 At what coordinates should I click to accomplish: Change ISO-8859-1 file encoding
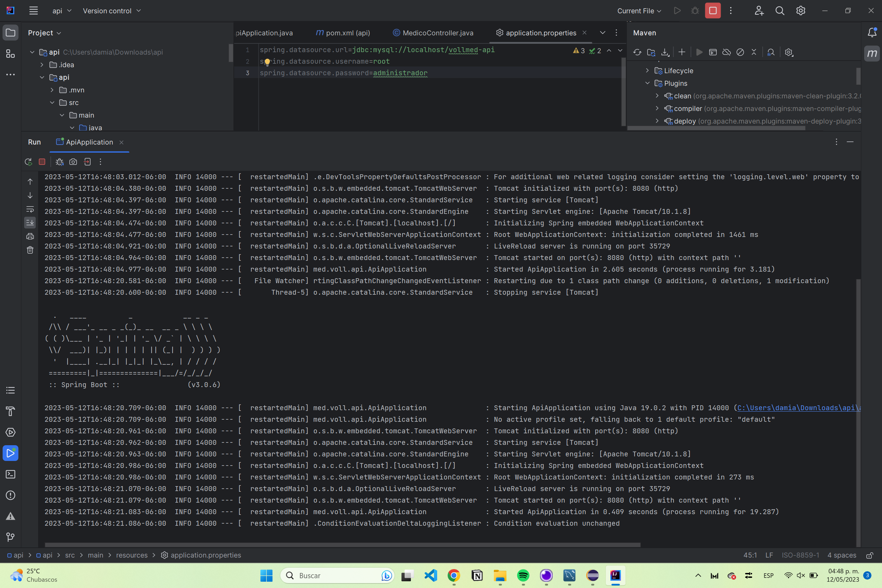pyautogui.click(x=800, y=555)
